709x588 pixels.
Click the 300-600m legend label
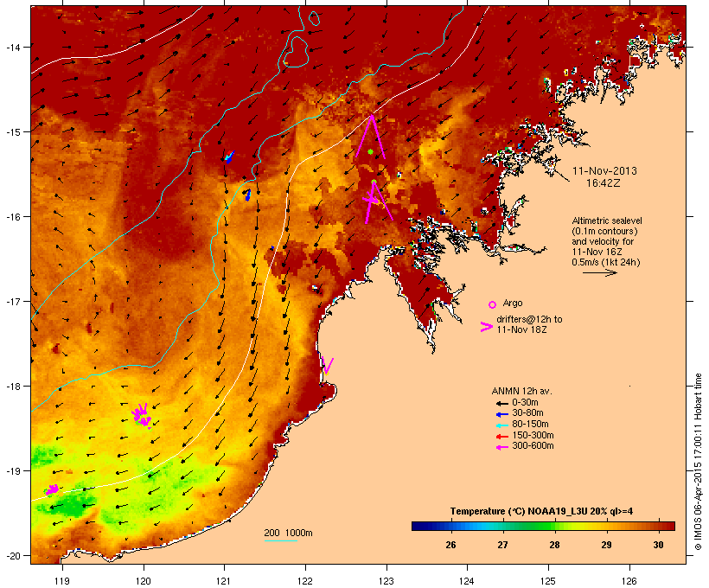pyautogui.click(x=533, y=446)
